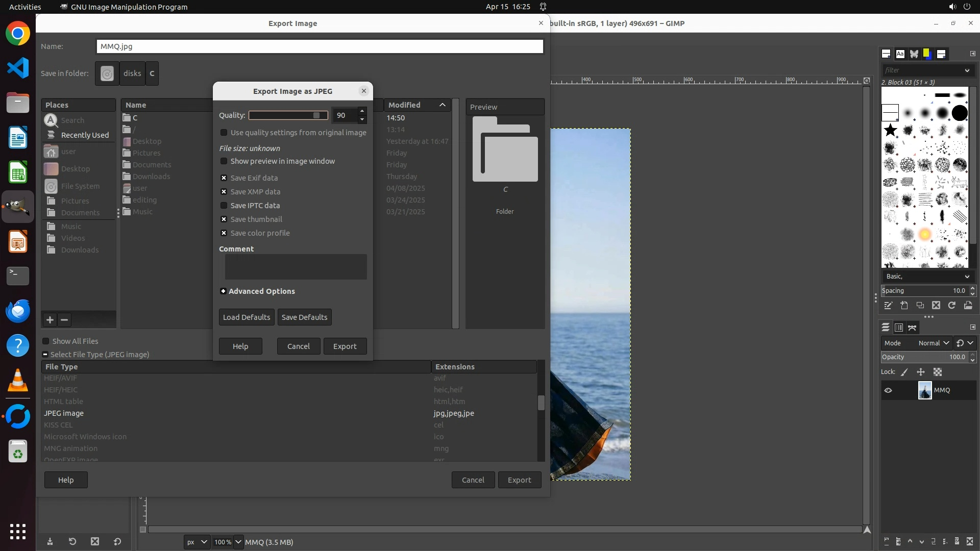Click Export in JPEG dialog
The image size is (980, 551).
(x=345, y=346)
